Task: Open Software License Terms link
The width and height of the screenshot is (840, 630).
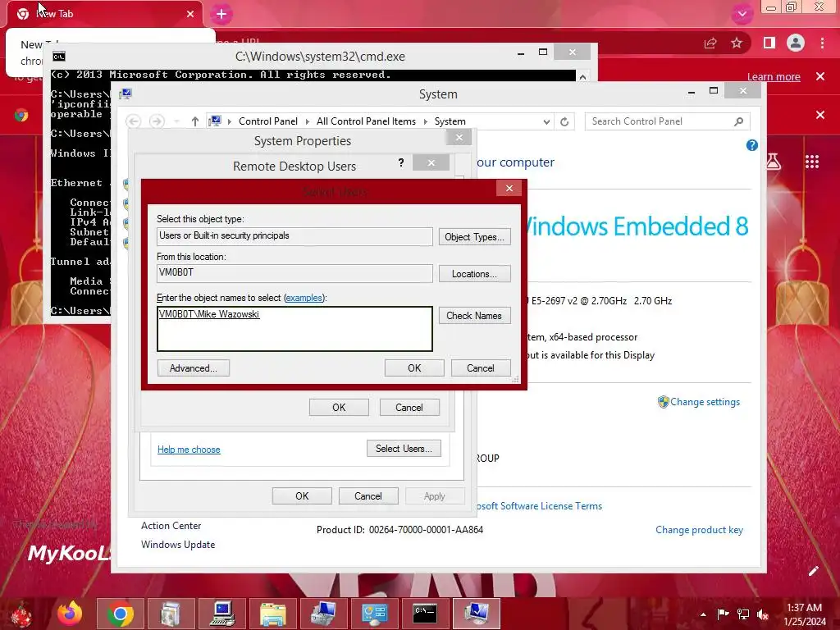Action: (x=538, y=505)
